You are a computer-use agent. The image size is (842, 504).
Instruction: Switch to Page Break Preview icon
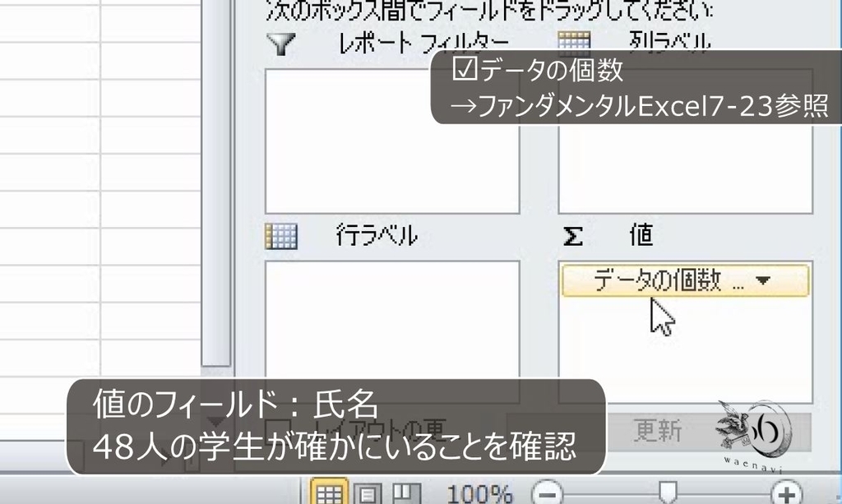click(406, 494)
